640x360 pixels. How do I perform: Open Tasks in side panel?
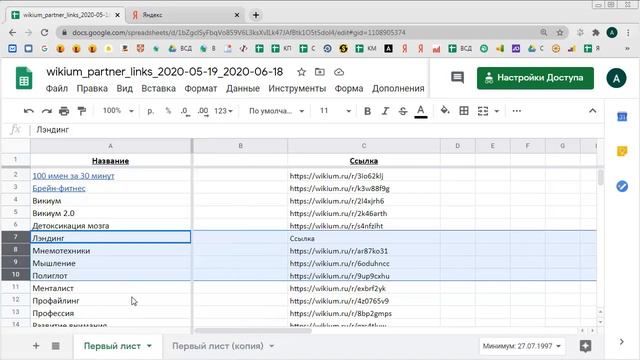622,187
